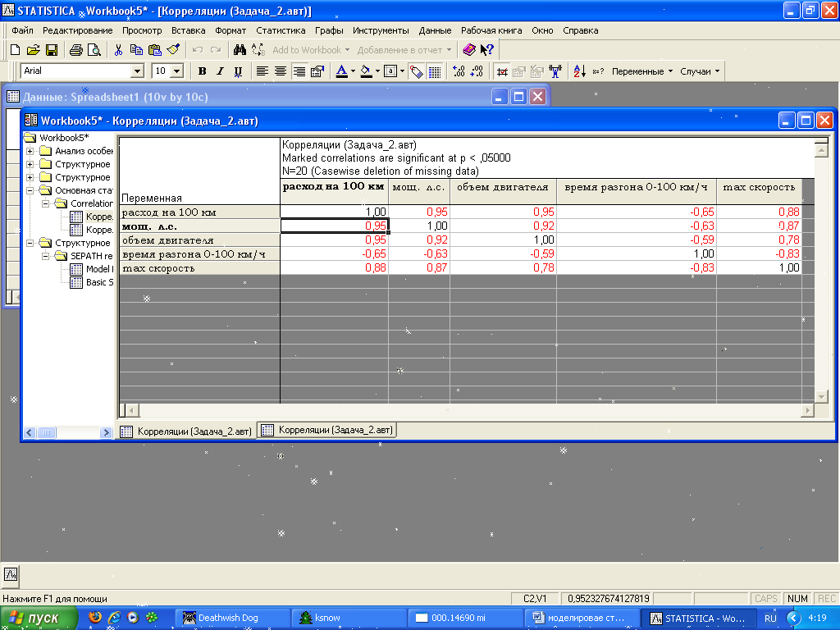Viewport: 840px width, 630px height.
Task: Switch to first Корреляции (Задача_2.авт) tab
Action: 186,431
